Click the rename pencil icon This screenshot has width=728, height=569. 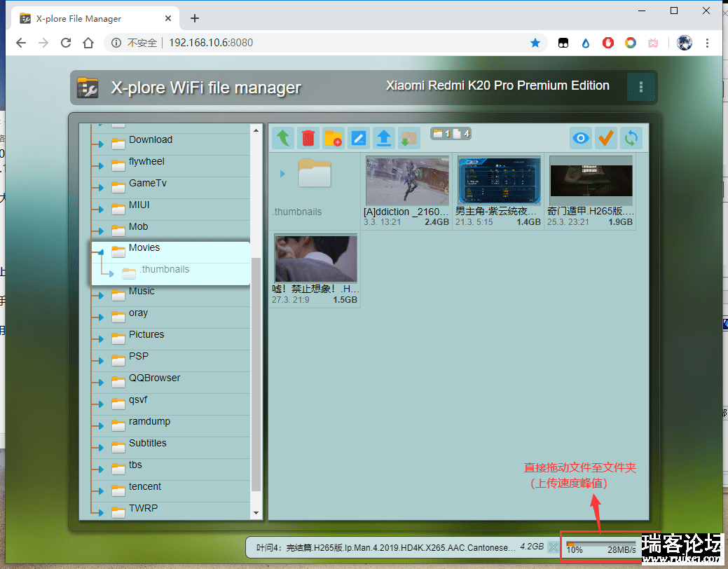tap(359, 139)
